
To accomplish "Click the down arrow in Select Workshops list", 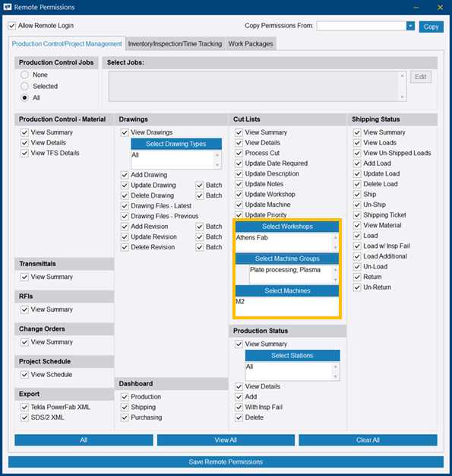I will 335,247.
